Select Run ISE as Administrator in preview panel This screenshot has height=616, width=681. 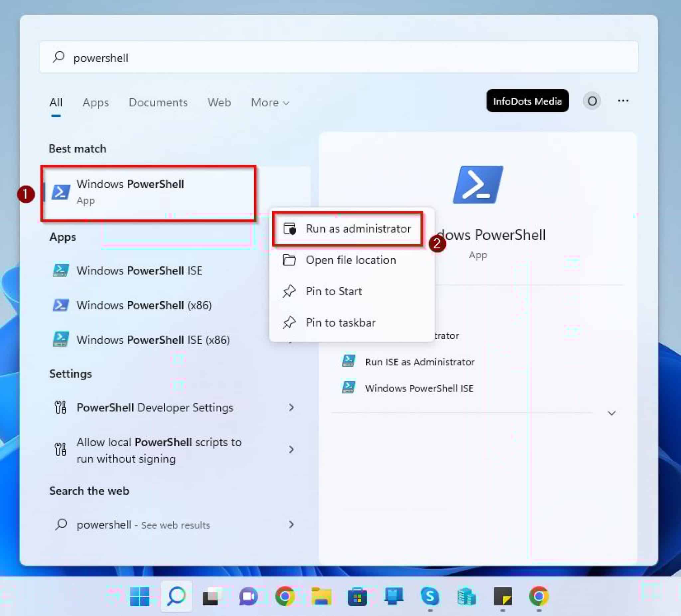pos(420,362)
